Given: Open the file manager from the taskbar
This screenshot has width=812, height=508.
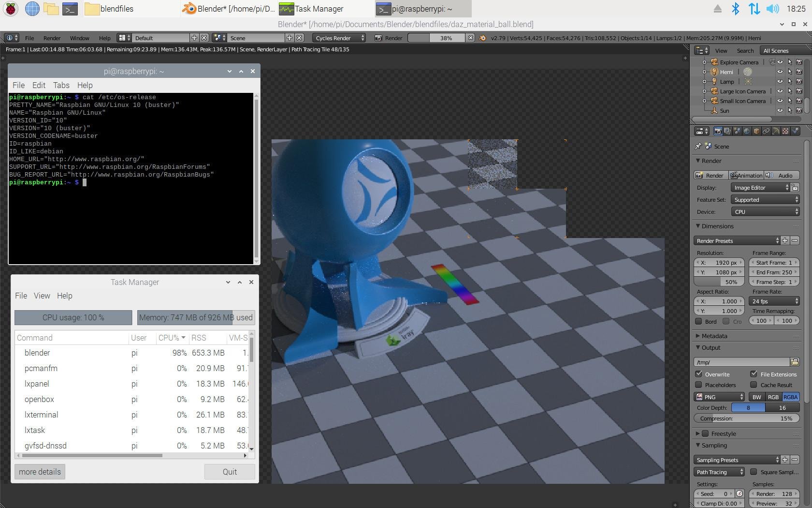Looking at the screenshot, I should pyautogui.click(x=51, y=8).
